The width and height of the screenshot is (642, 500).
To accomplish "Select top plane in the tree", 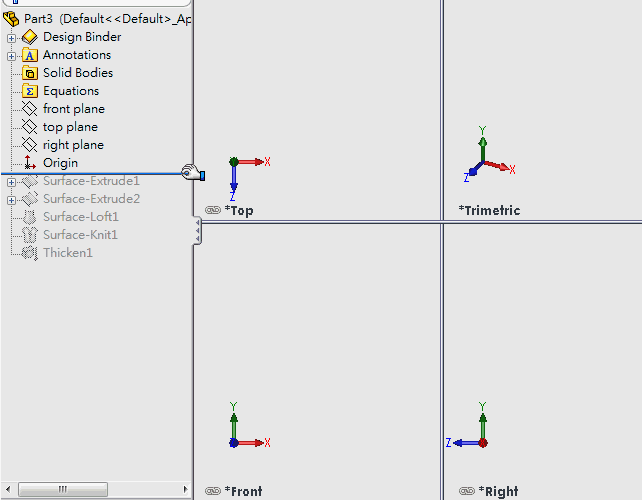I will click(70, 127).
